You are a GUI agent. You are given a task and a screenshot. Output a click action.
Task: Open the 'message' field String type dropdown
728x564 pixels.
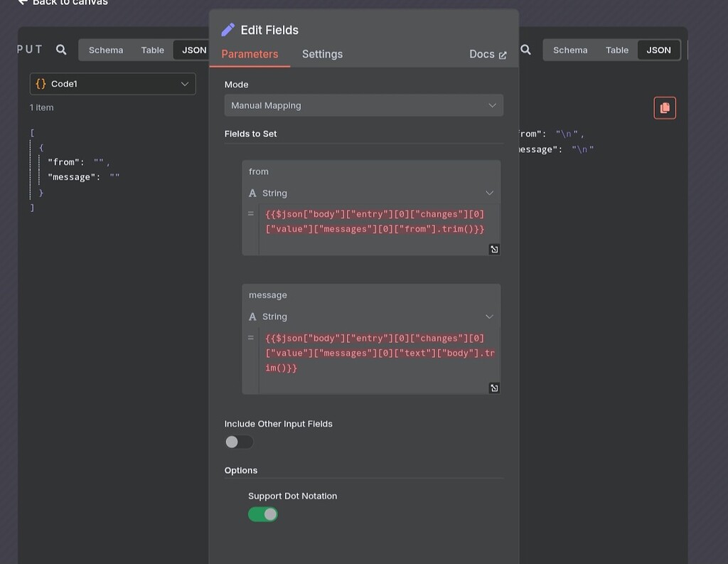371,316
